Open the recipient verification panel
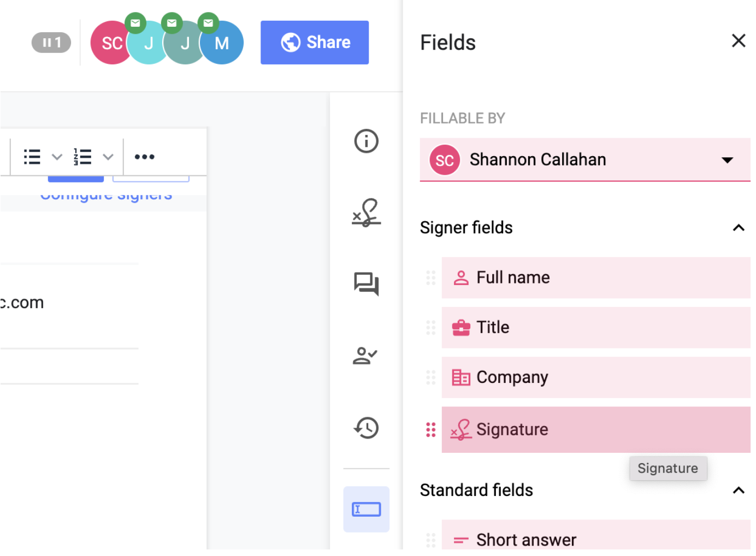 pos(366,356)
